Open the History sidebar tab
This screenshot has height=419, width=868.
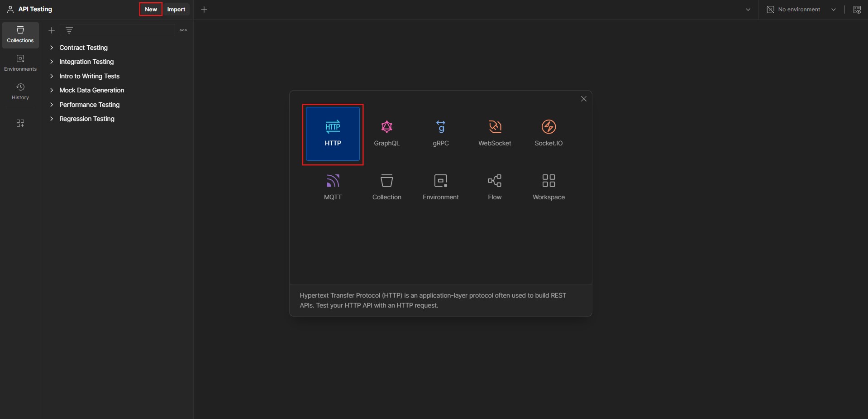coord(20,92)
